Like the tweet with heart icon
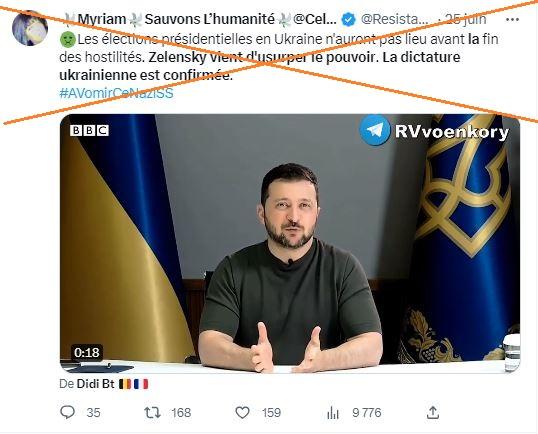The image size is (538, 434). (242, 412)
